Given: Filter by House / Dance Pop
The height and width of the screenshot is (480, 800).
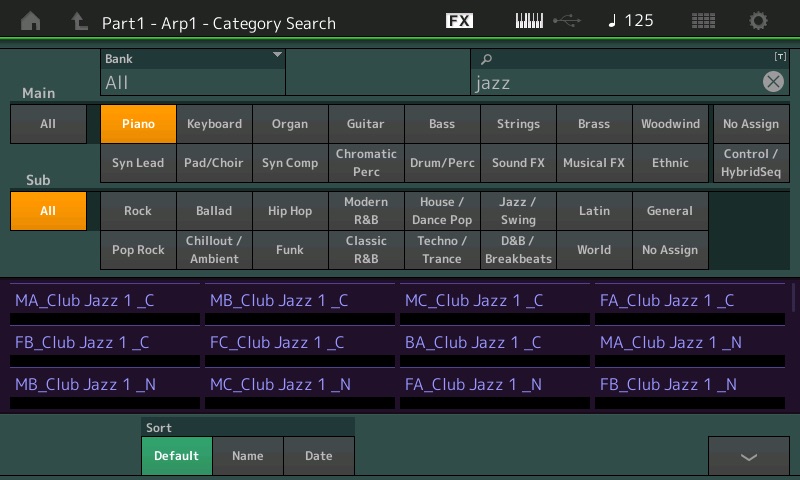Looking at the screenshot, I should coord(442,211).
